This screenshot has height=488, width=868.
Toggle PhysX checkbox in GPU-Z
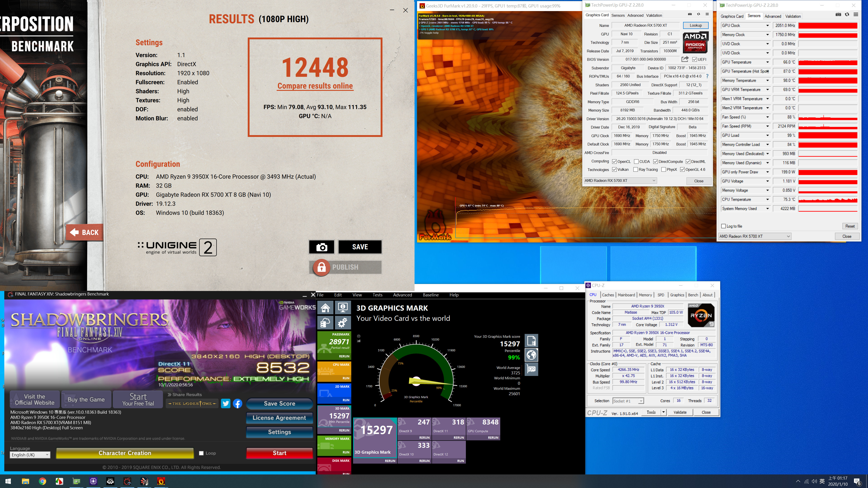click(663, 170)
